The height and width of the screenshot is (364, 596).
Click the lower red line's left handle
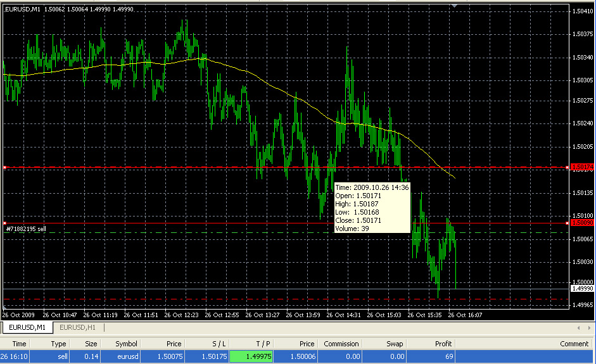pyautogui.click(x=4, y=223)
